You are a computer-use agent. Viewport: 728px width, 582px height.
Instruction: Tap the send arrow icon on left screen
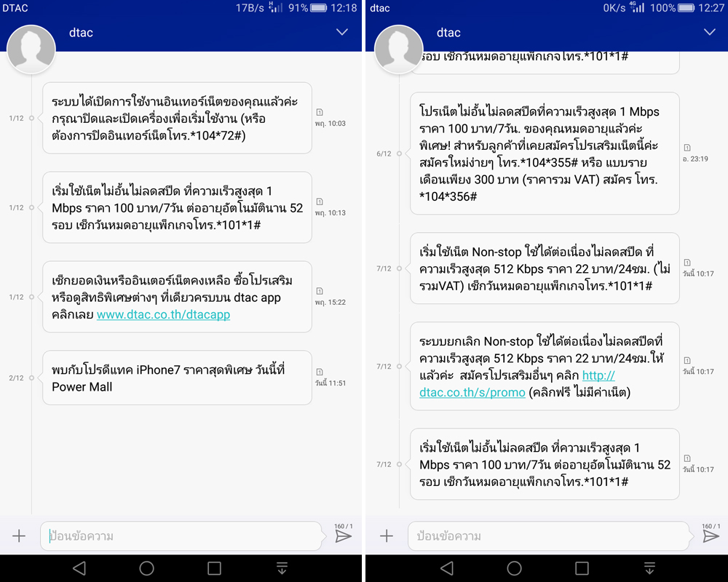(x=344, y=536)
